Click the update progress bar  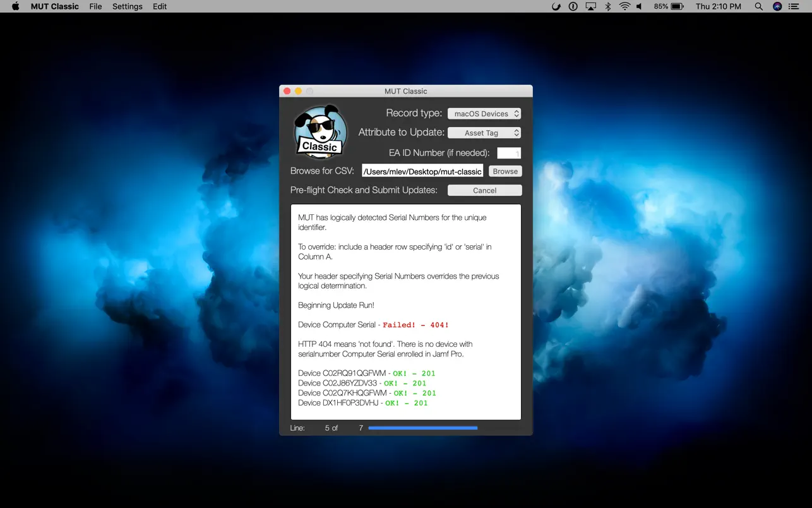coord(422,428)
